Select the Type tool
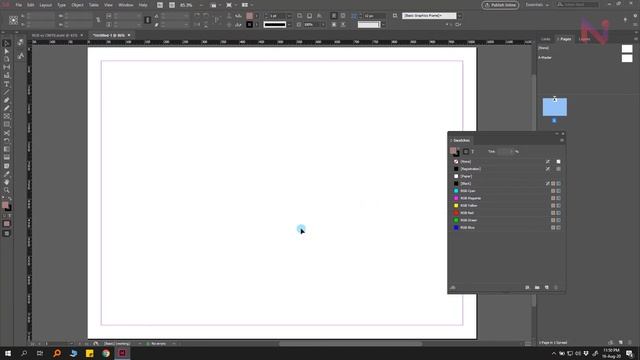Image resolution: width=640 pixels, height=360 pixels. 7,84
